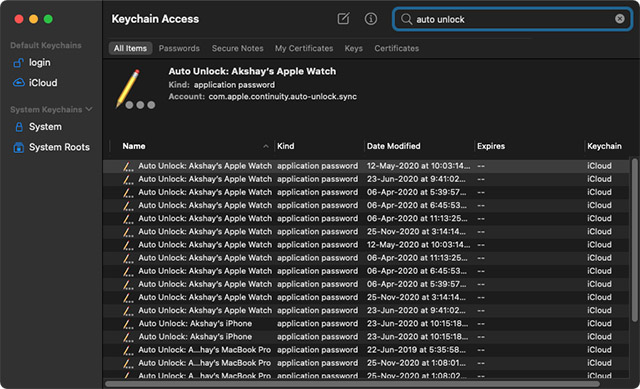This screenshot has width=640, height=389.
Task: Select the MacBook Pro row dated 22-Jun-2019
Action: [366, 350]
